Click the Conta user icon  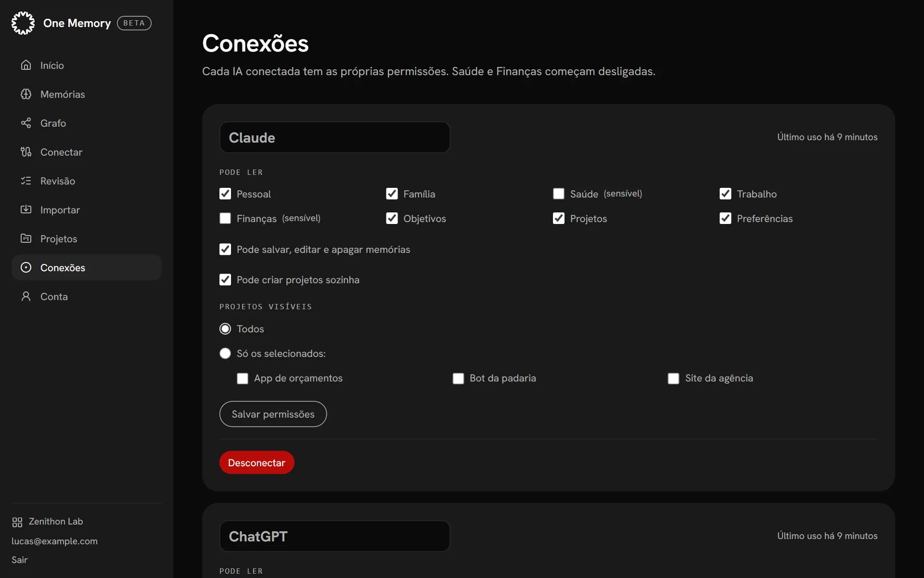pos(26,296)
